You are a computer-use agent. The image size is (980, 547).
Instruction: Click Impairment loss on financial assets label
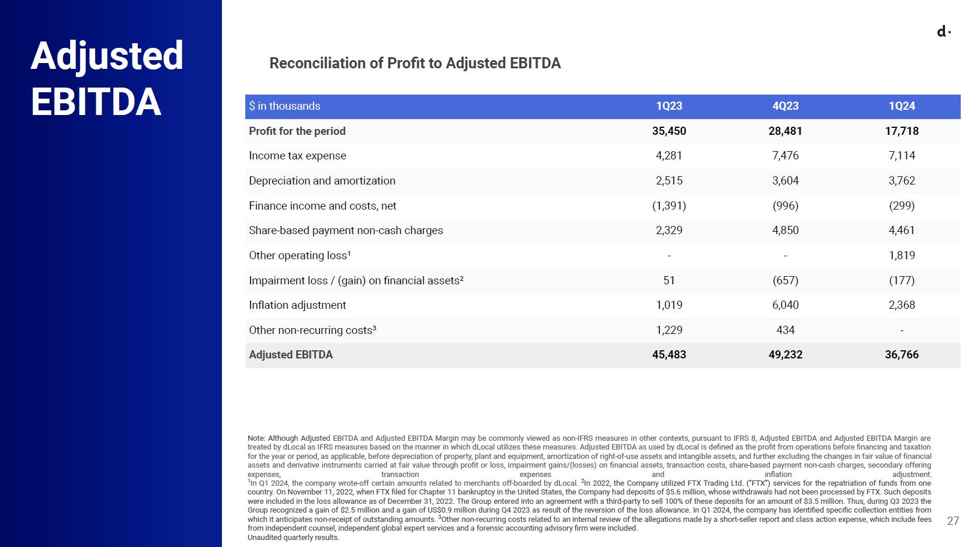click(356, 281)
